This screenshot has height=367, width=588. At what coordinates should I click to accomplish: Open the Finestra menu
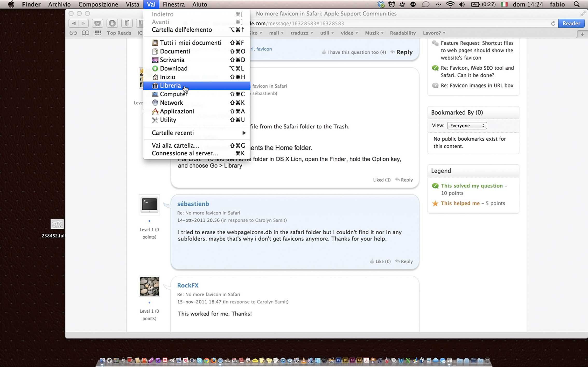173,4
